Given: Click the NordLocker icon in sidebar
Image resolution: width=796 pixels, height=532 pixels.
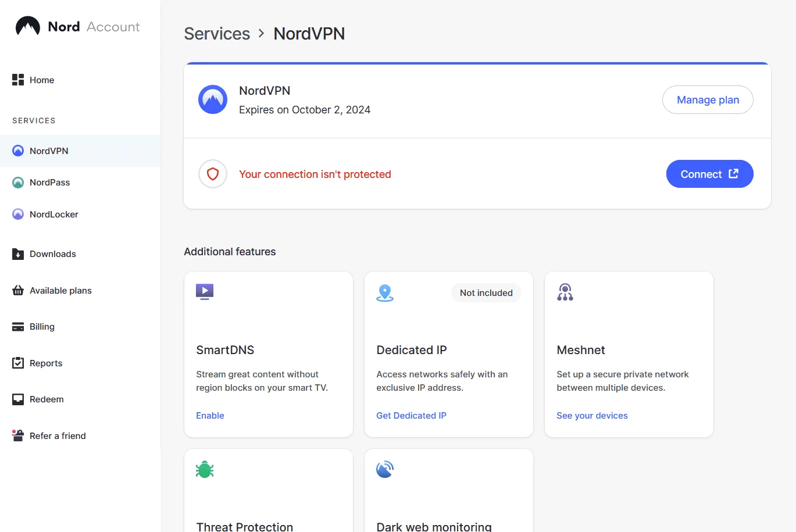Looking at the screenshot, I should pos(18,214).
